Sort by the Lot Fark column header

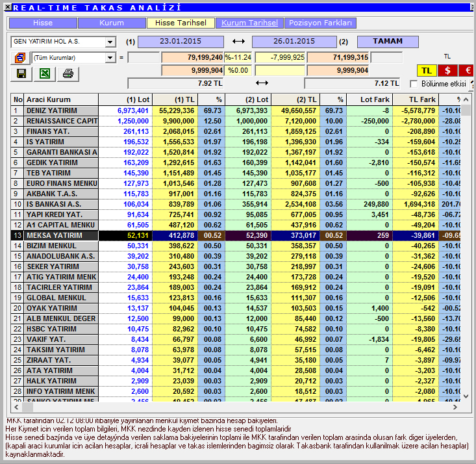click(x=370, y=99)
